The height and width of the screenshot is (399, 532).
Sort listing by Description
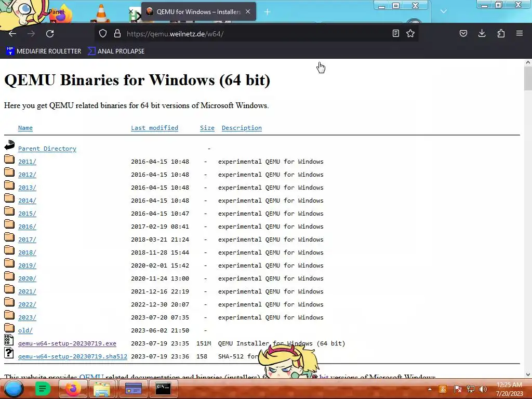pos(242,128)
